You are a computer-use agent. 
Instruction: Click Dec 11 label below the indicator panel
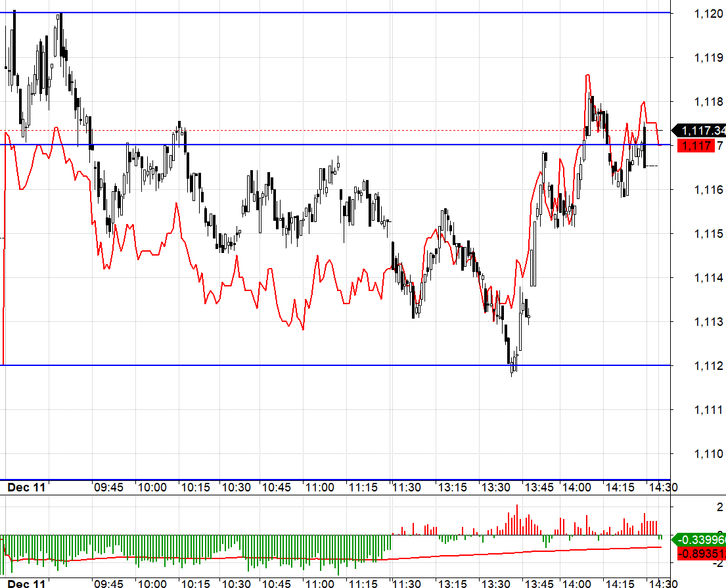pos(26,583)
